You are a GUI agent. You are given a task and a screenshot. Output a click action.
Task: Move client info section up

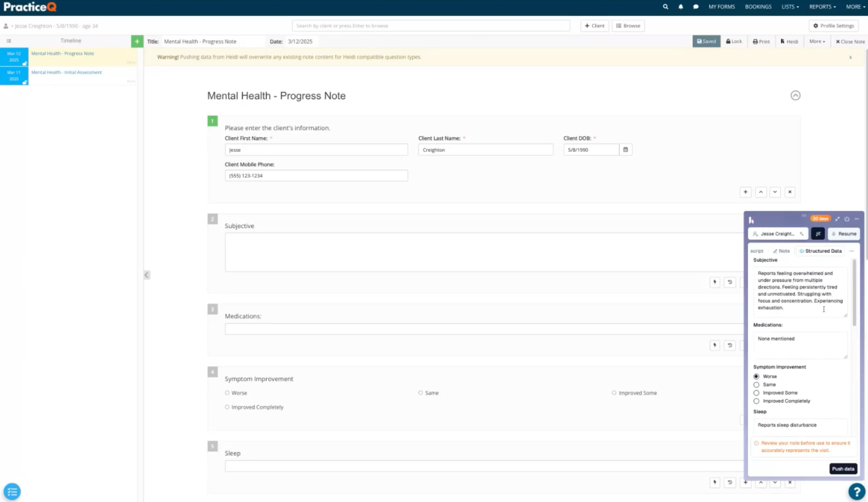point(761,192)
